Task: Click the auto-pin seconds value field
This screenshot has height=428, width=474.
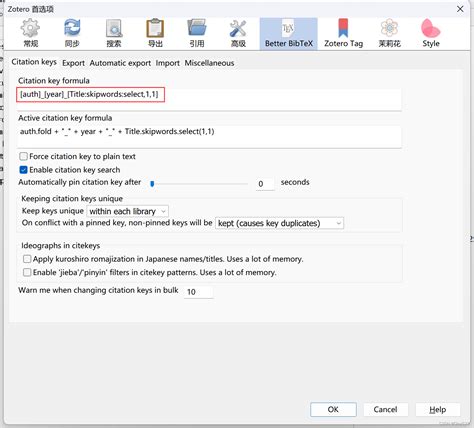Action: tap(265, 184)
